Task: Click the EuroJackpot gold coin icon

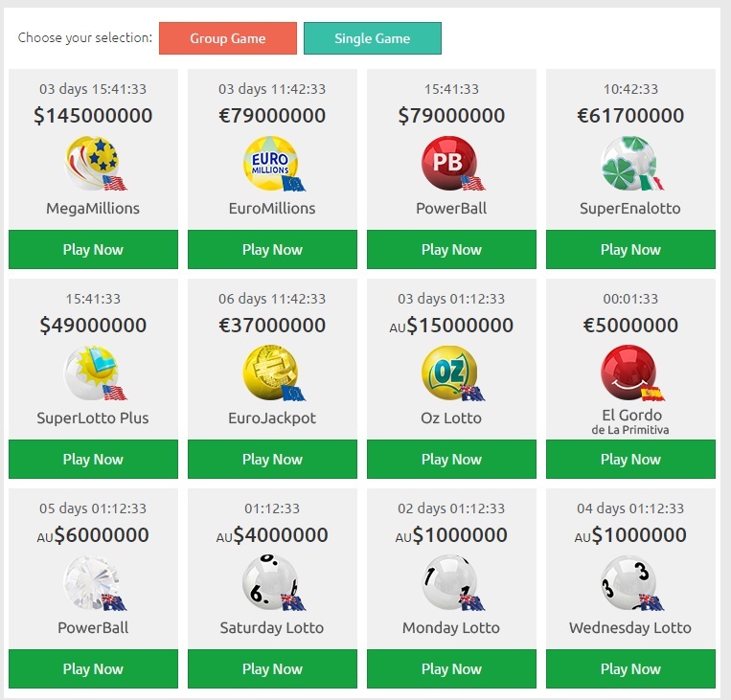Action: (x=271, y=373)
